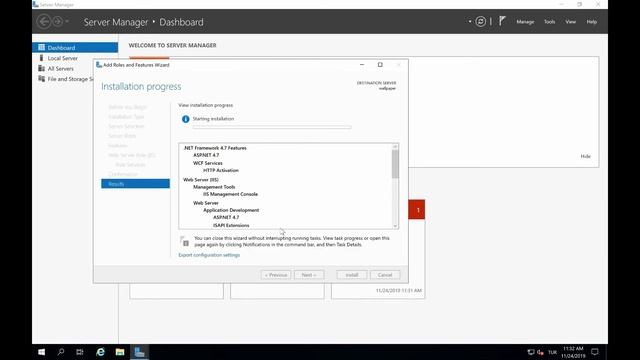640x360 pixels.
Task: Click the All Servers icon in the sidebar
Action: click(41, 69)
